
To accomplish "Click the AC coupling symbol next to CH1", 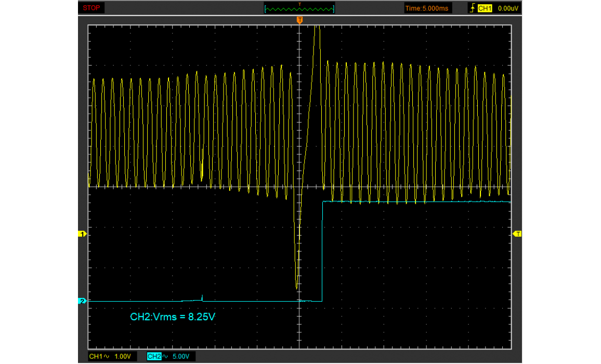I will coord(106,356).
